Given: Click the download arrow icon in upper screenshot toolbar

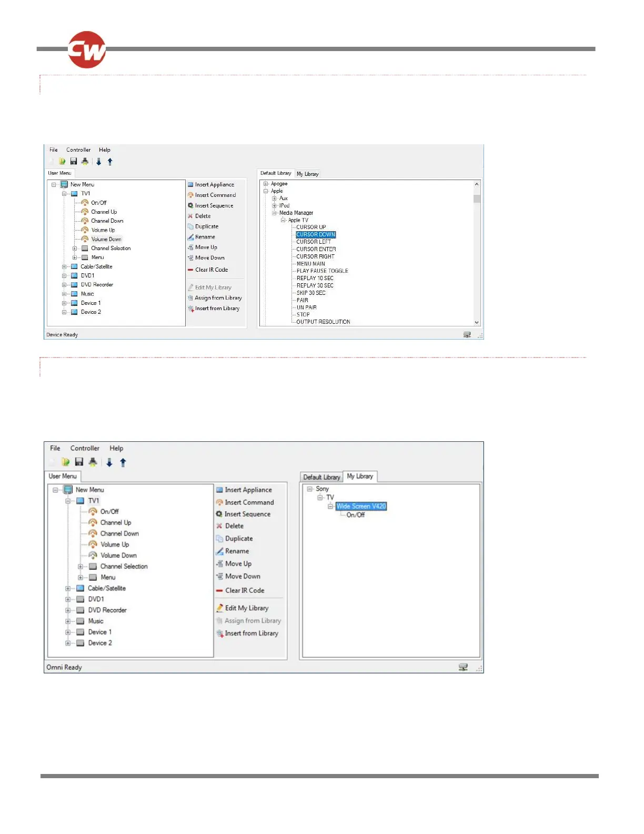Looking at the screenshot, I should (98, 162).
